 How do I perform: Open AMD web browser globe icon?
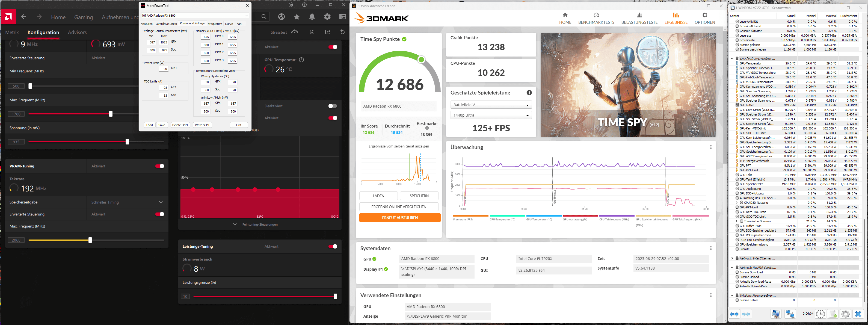pos(282,16)
